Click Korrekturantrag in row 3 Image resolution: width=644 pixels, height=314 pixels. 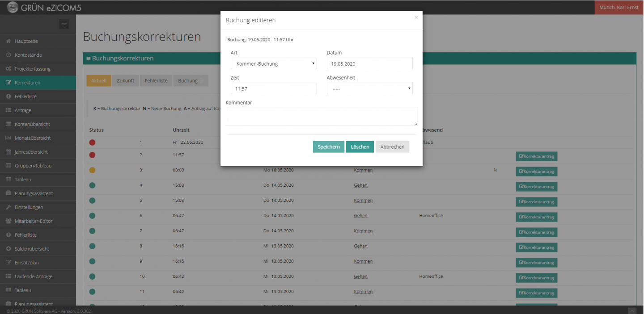(536, 172)
